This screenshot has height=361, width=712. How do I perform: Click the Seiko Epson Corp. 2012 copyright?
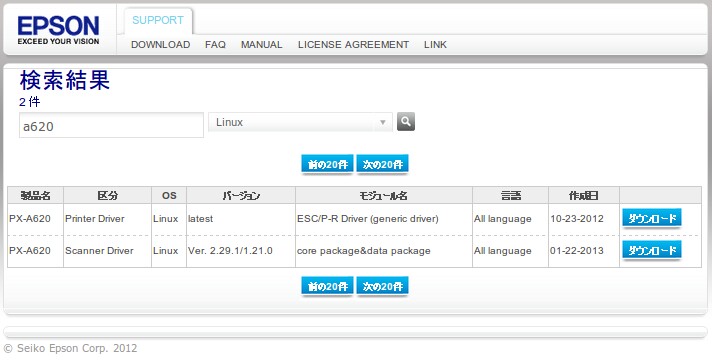[x=70, y=348]
